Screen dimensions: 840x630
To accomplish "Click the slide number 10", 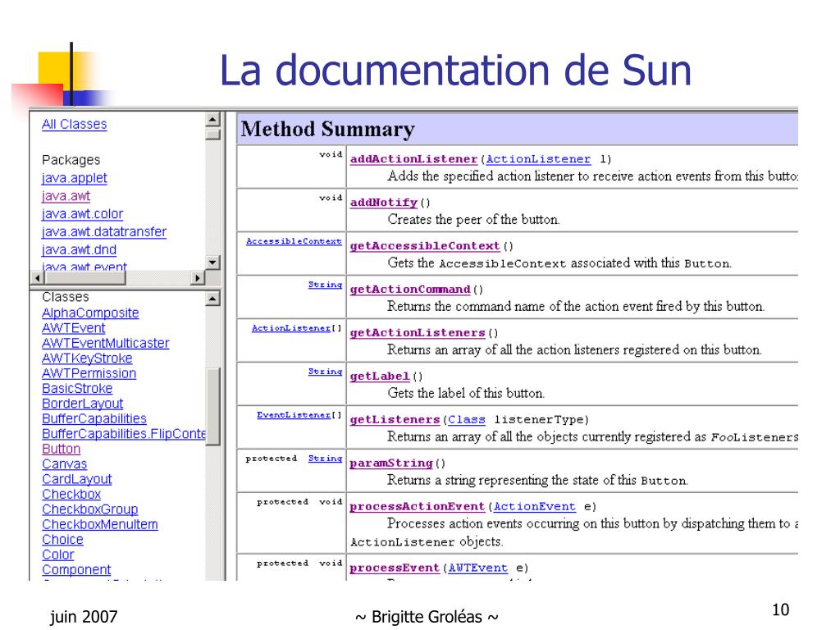I will click(x=781, y=609).
